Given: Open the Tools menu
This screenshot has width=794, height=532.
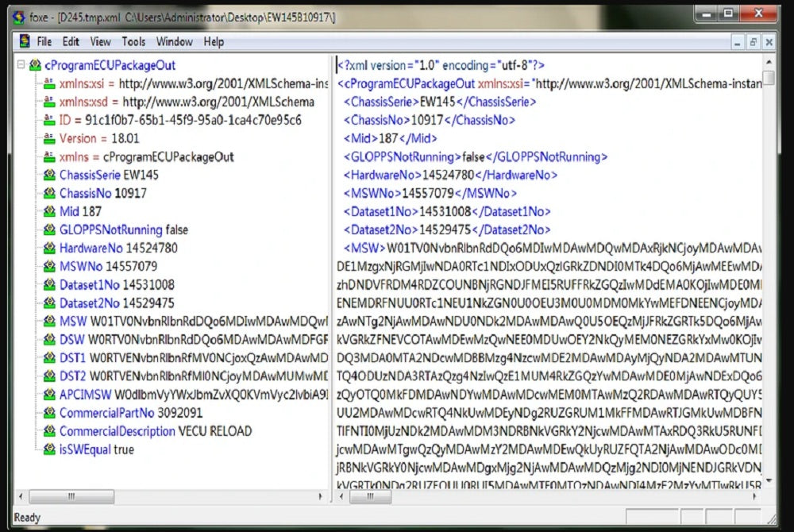Looking at the screenshot, I should [133, 41].
